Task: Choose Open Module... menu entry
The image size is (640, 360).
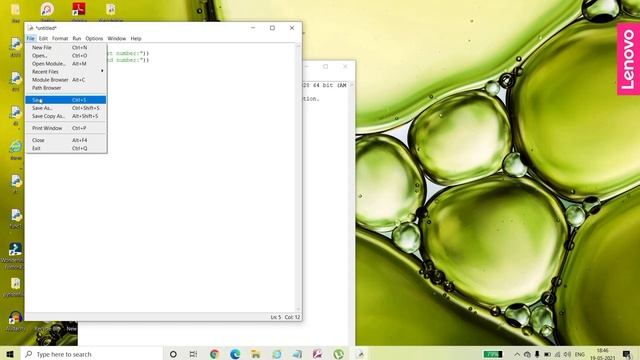Action: 66,64
